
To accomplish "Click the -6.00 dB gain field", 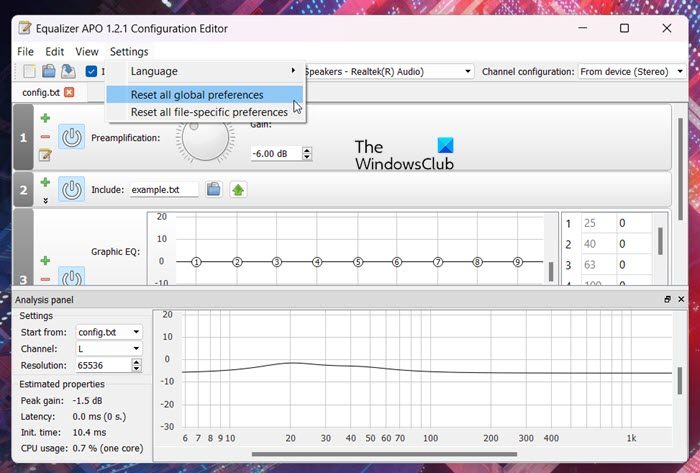I will tap(276, 154).
